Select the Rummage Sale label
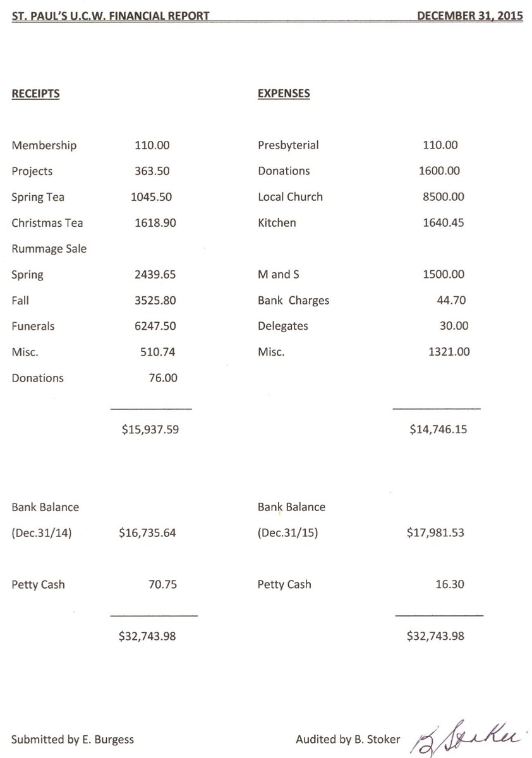Image resolution: width=532 pixels, height=758 pixels. 49,250
